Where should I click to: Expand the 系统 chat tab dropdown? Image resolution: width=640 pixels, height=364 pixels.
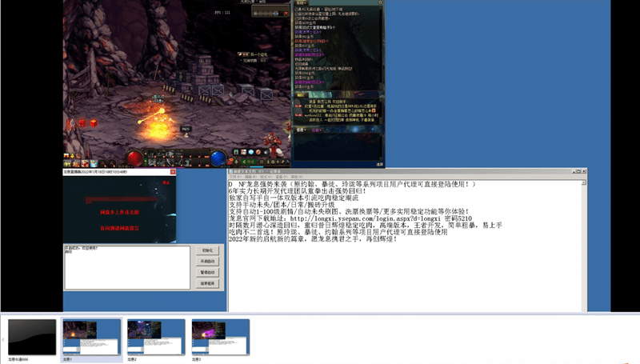[302, 2]
